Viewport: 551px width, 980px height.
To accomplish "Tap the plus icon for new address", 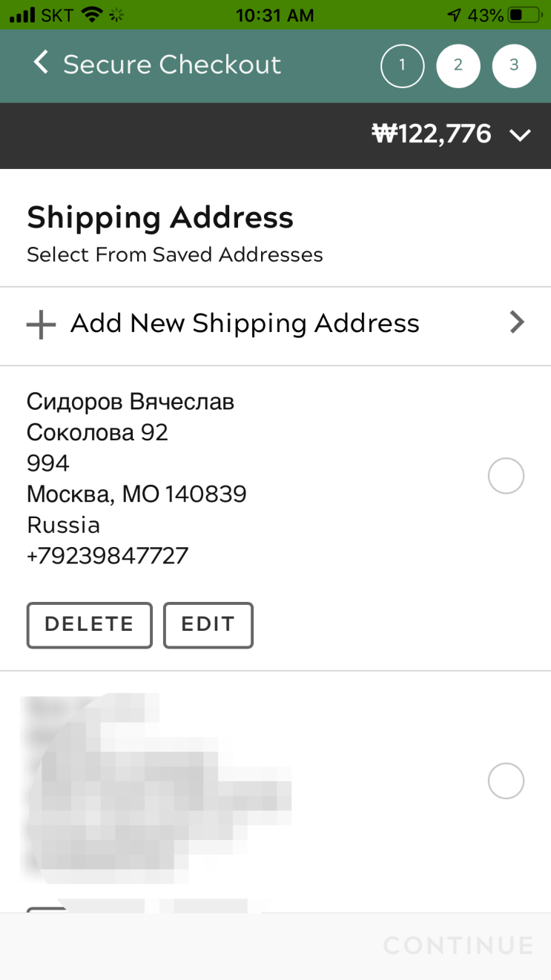I will 41,325.
